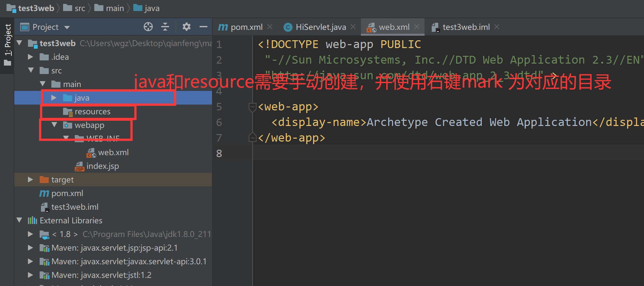Hide the Project panel with minimize icon

204,27
